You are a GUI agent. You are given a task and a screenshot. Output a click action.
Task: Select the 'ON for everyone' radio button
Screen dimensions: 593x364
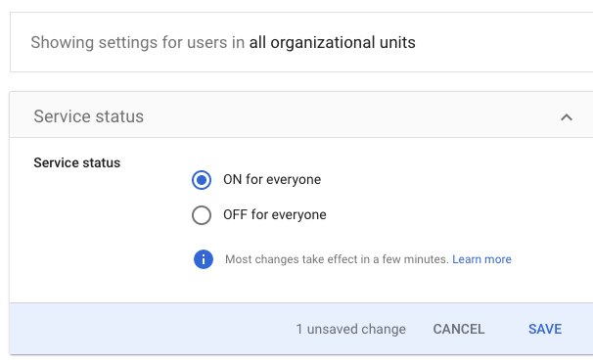click(202, 180)
